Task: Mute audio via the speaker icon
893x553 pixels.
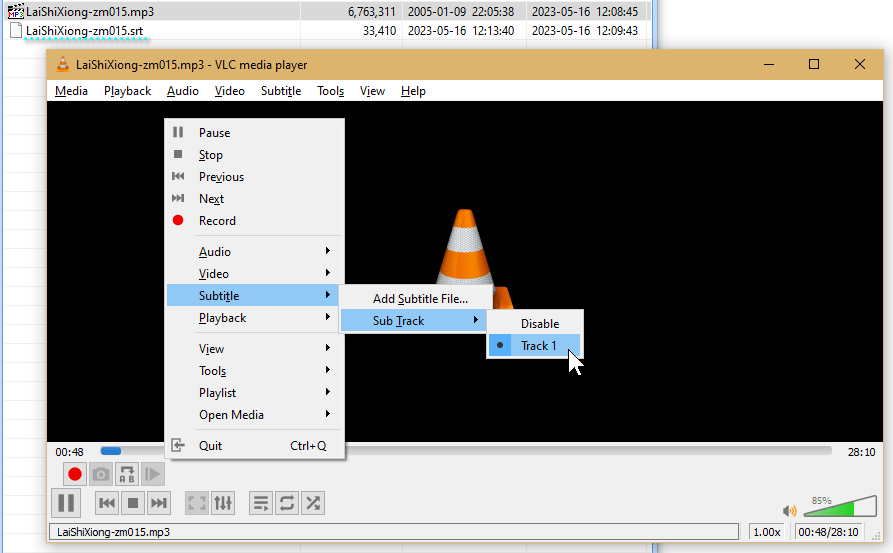Action: tap(789, 511)
